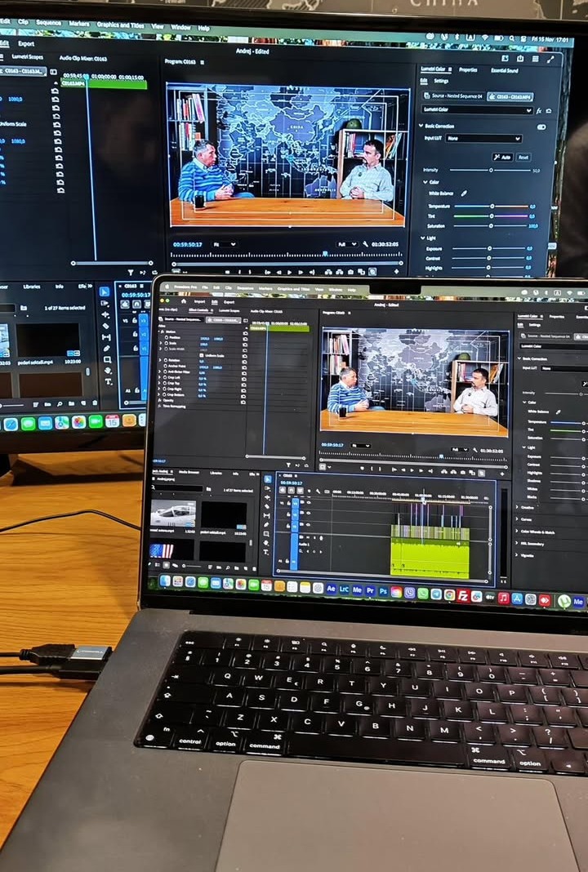Select the Slip tool on external monitor
The height and width of the screenshot is (872, 588).
click(105, 337)
